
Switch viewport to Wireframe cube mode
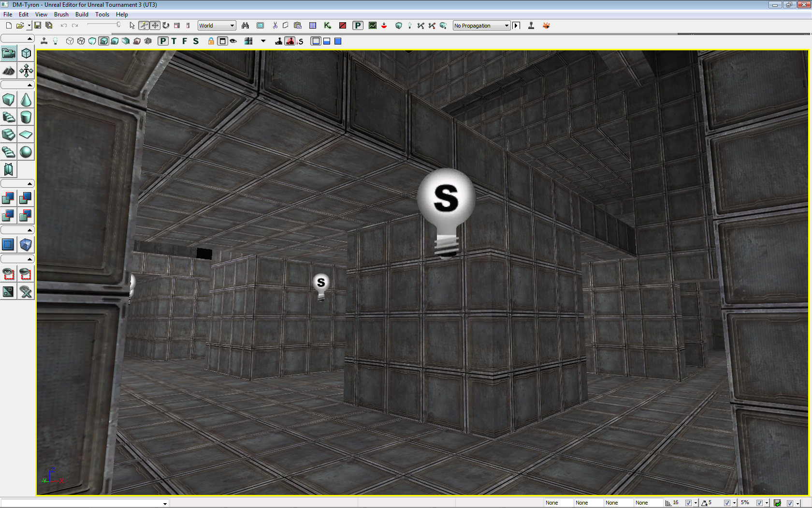[81, 41]
